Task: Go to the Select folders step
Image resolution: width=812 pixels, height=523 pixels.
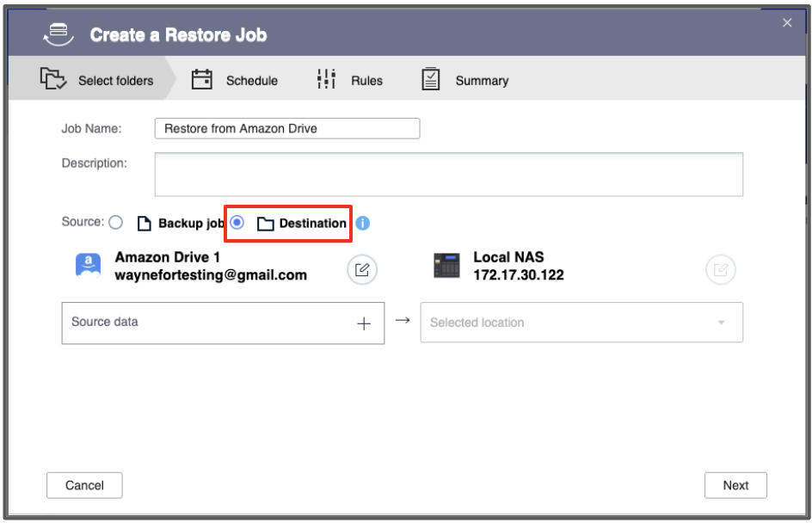Action: 115,81
